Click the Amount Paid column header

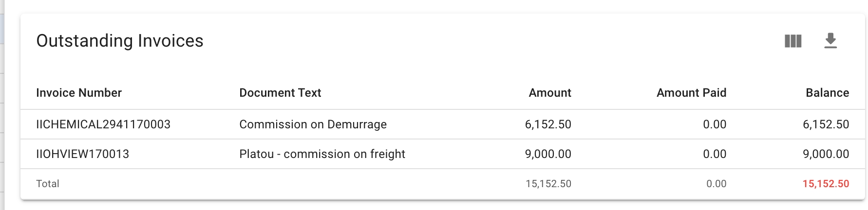pos(691,93)
